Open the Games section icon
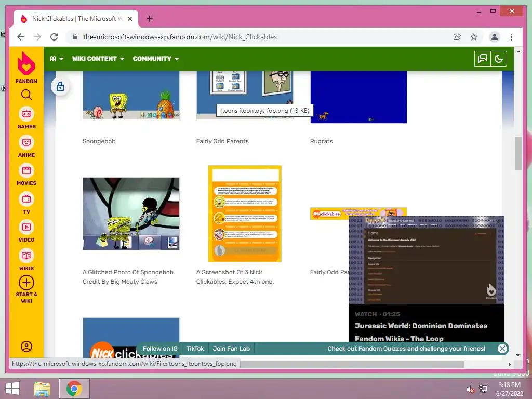Screen dimensions: 532x399 click(26, 114)
